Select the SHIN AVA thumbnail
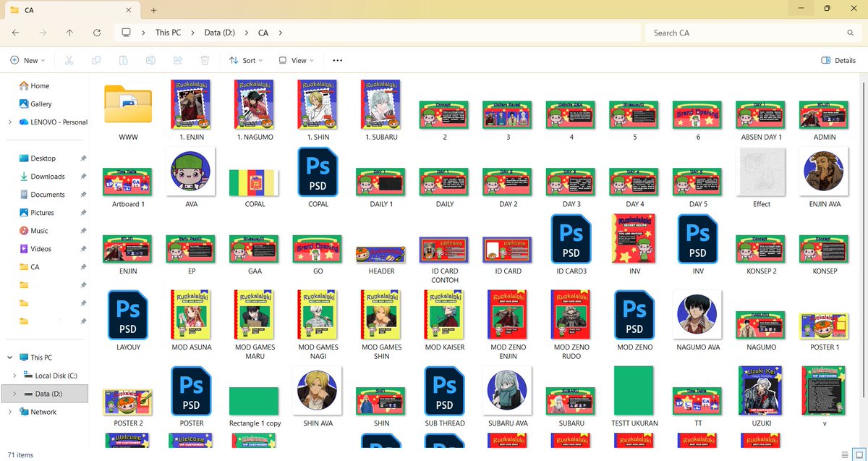This screenshot has height=461, width=868. pos(318,391)
